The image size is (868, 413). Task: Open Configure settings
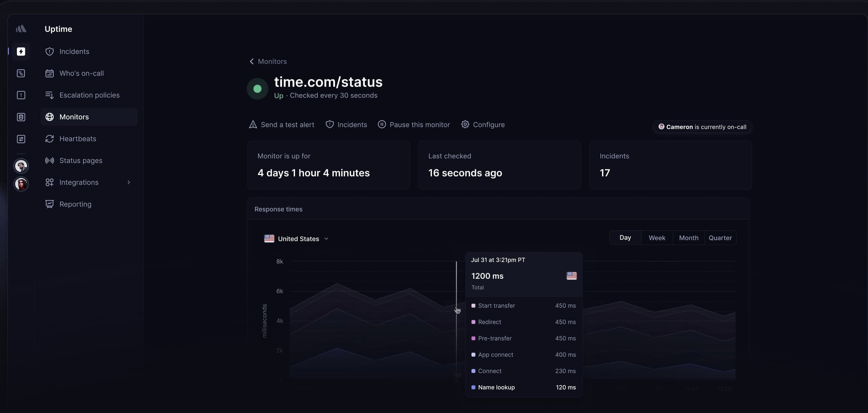[483, 125]
